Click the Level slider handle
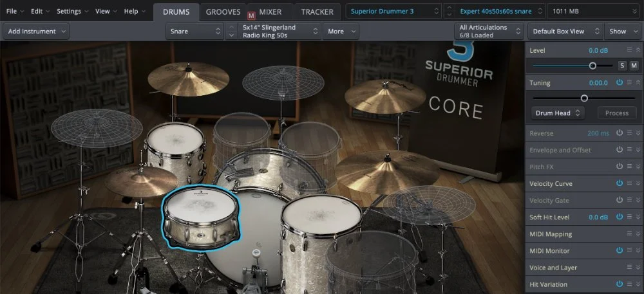 click(x=592, y=66)
